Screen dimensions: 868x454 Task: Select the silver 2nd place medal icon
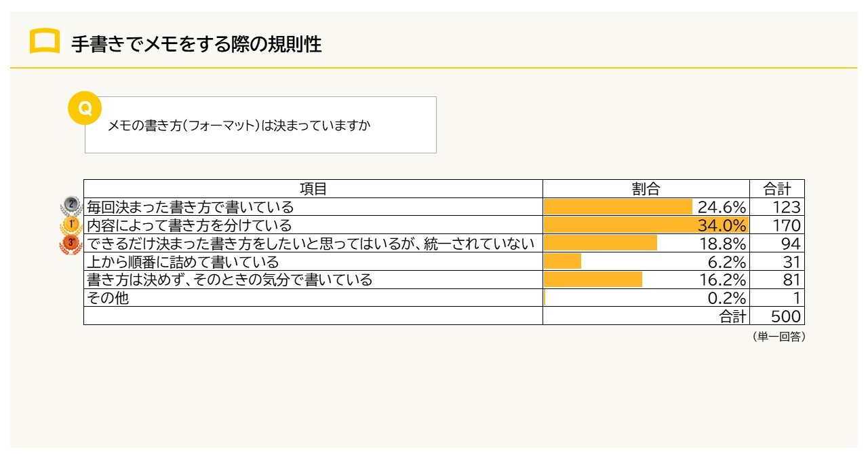(x=71, y=206)
